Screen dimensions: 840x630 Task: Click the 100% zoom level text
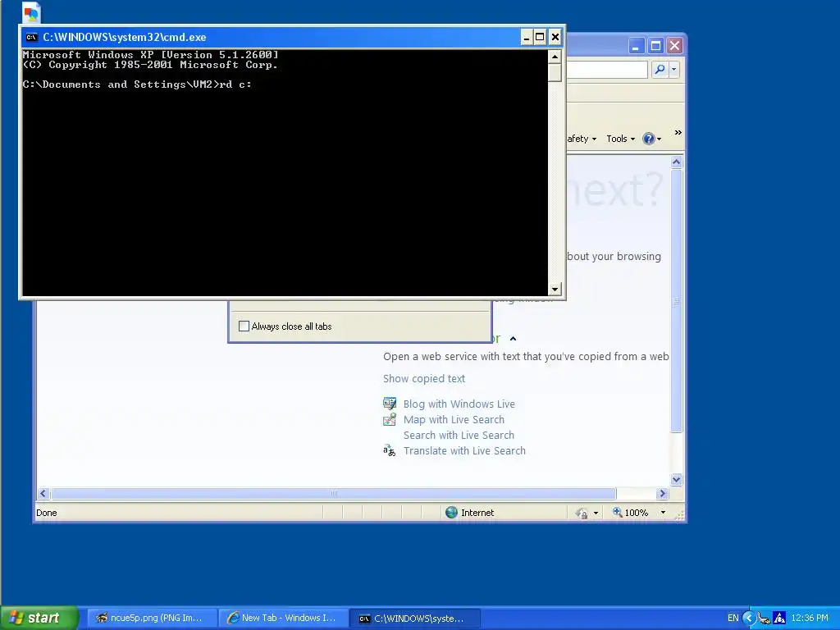(x=637, y=513)
